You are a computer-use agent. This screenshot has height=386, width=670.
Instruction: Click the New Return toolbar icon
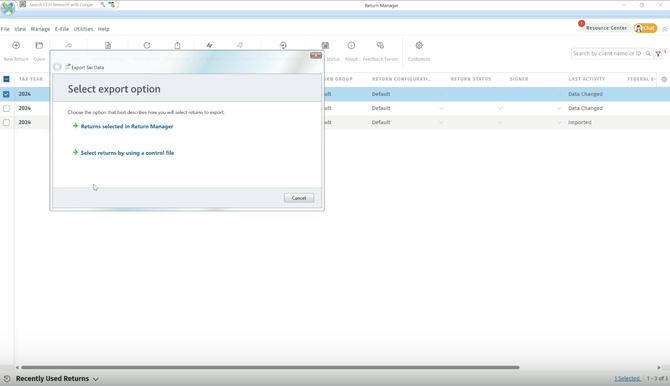pos(16,45)
